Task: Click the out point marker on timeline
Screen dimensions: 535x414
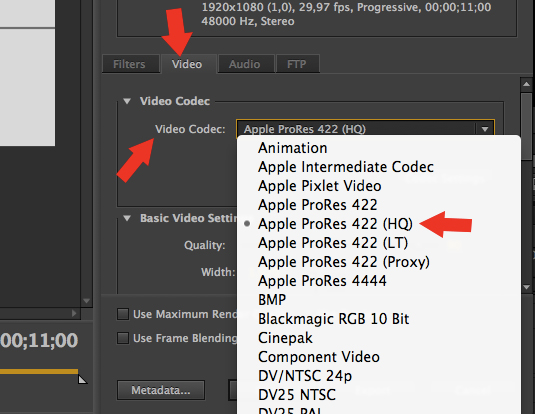Action: click(x=82, y=379)
